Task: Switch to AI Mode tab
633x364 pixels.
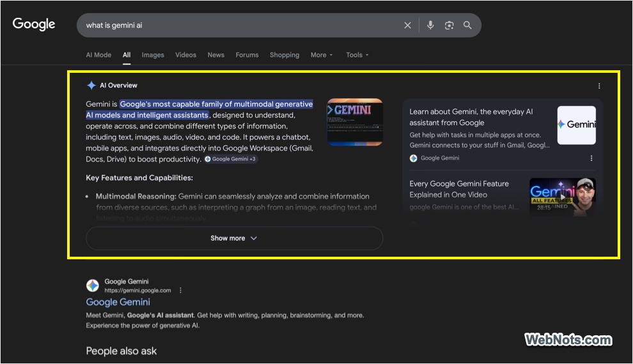Action: coord(98,55)
